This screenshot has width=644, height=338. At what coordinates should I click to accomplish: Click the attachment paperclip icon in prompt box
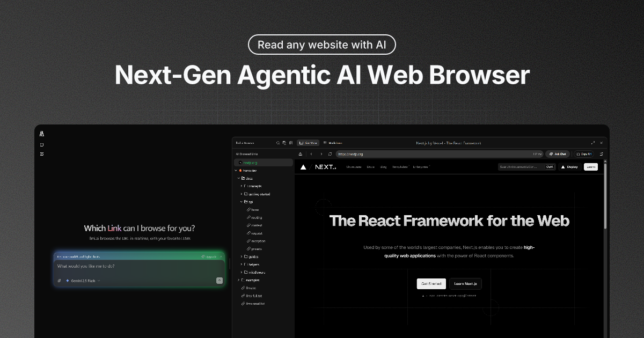[59, 281]
